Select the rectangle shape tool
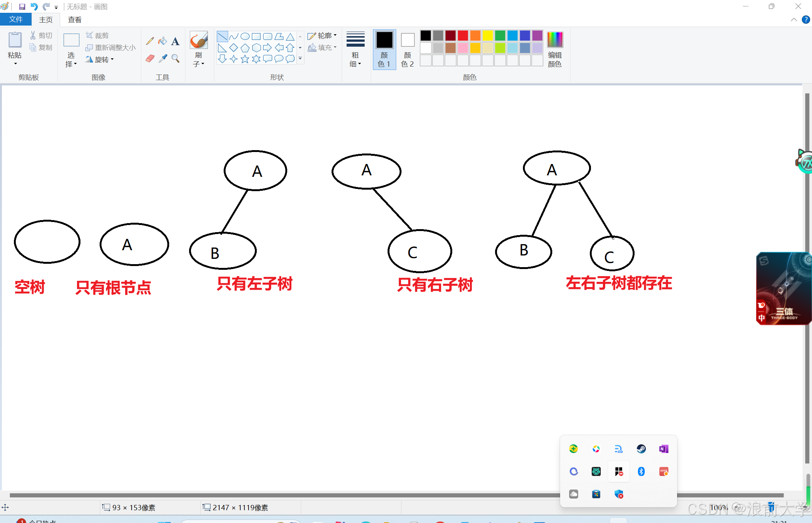Screen dimensions: 812x523 tap(256, 36)
